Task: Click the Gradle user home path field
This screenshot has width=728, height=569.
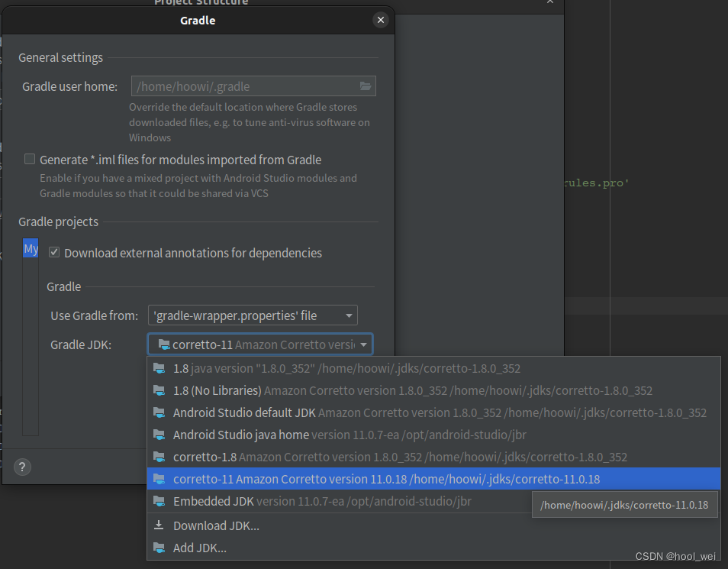Action: pyautogui.click(x=253, y=86)
